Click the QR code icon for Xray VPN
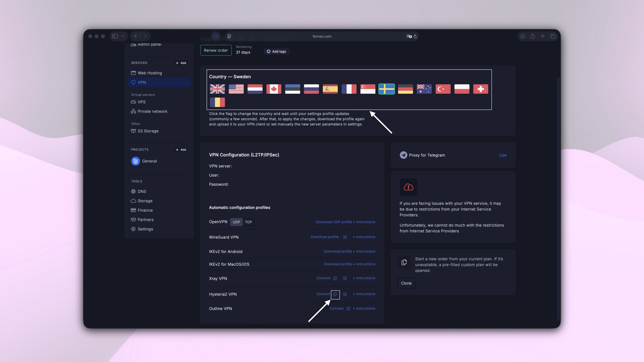This screenshot has height=362, width=644. click(x=345, y=278)
